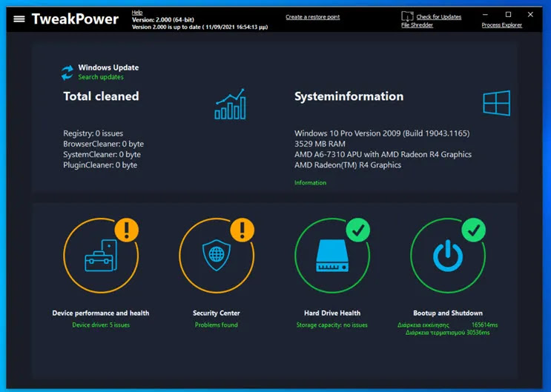Open File Shredder
The image size is (551, 392).
(x=417, y=25)
